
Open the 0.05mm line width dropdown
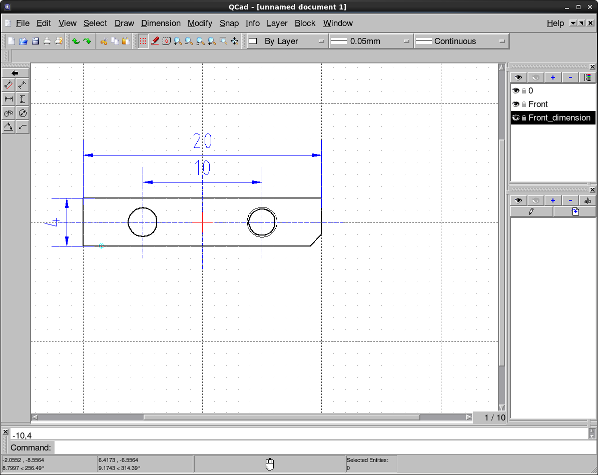(x=370, y=41)
